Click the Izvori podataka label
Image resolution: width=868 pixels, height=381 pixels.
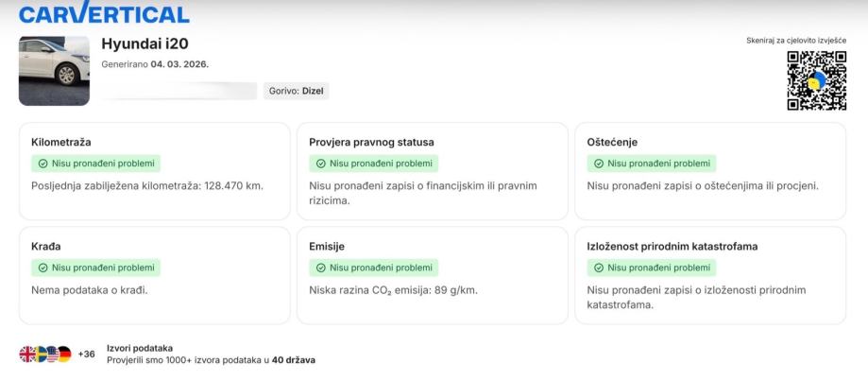pos(140,348)
